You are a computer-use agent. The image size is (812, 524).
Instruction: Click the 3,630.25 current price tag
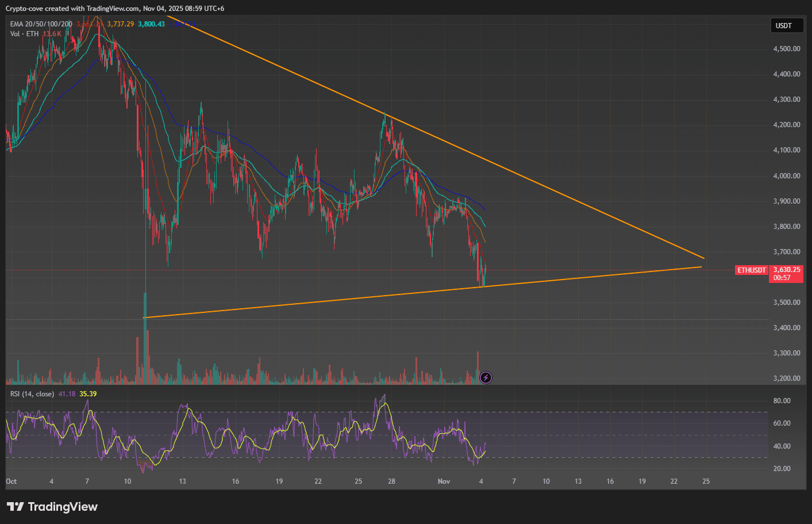click(x=787, y=270)
